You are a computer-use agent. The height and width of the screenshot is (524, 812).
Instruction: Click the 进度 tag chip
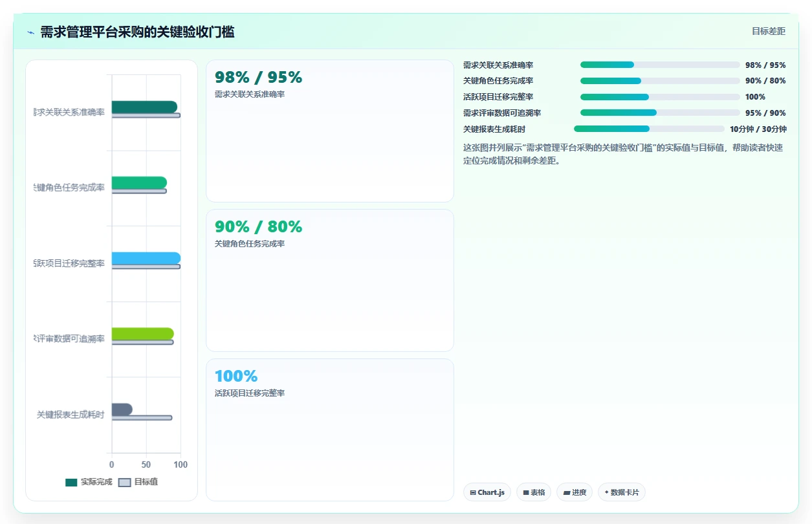pyautogui.click(x=575, y=492)
